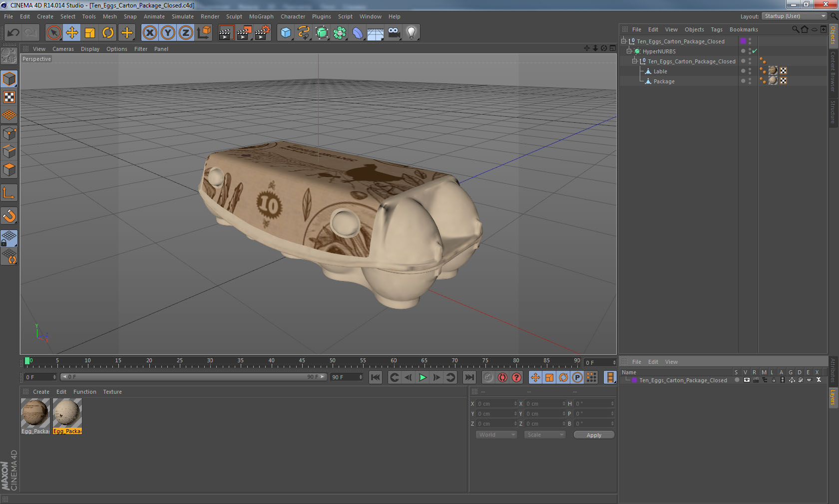Make object editable

tap(9, 56)
